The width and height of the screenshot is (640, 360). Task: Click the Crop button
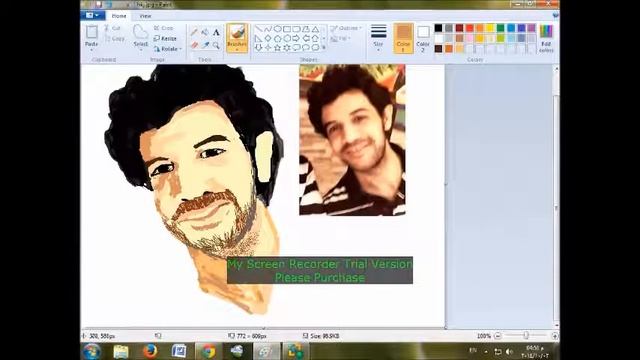click(164, 28)
